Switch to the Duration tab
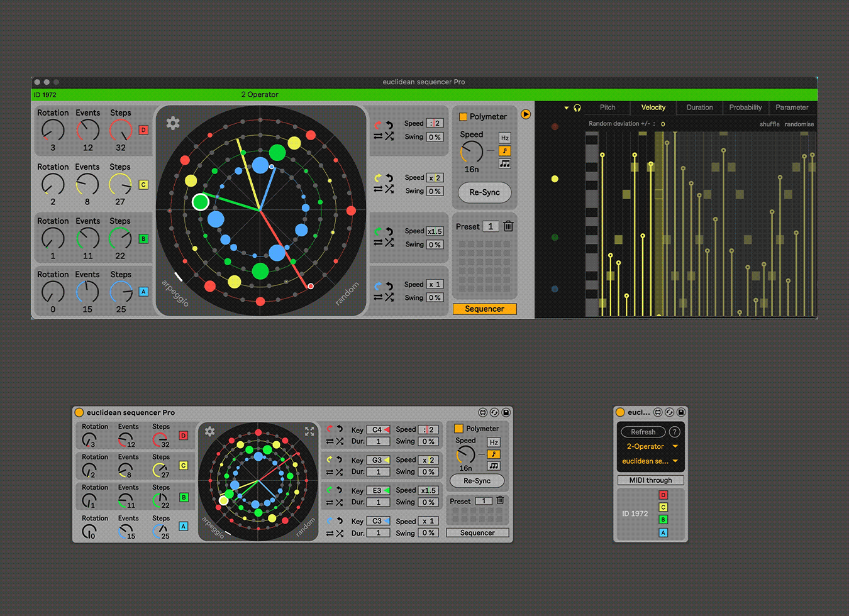The width and height of the screenshot is (849, 616). click(699, 107)
